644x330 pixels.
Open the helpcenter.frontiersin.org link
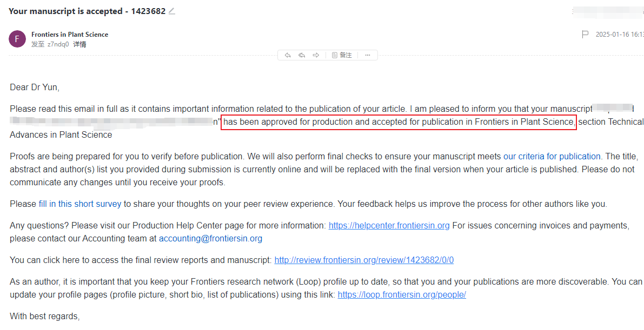pos(389,226)
